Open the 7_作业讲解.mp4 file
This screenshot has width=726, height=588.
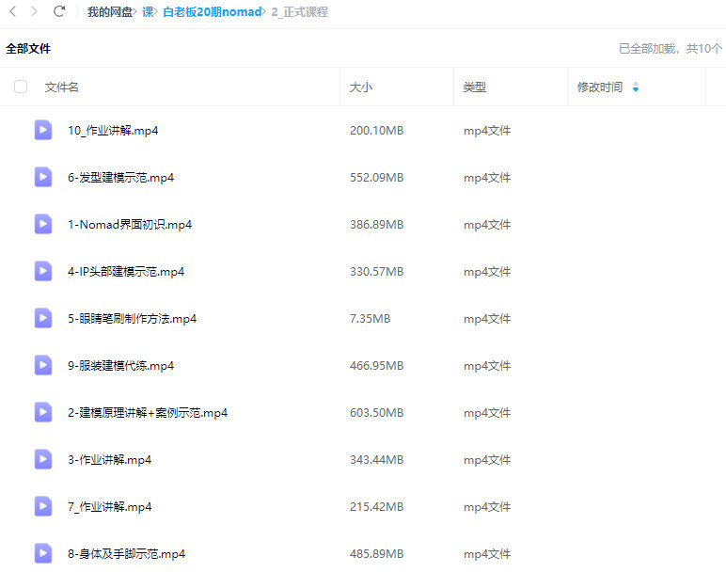(x=109, y=507)
